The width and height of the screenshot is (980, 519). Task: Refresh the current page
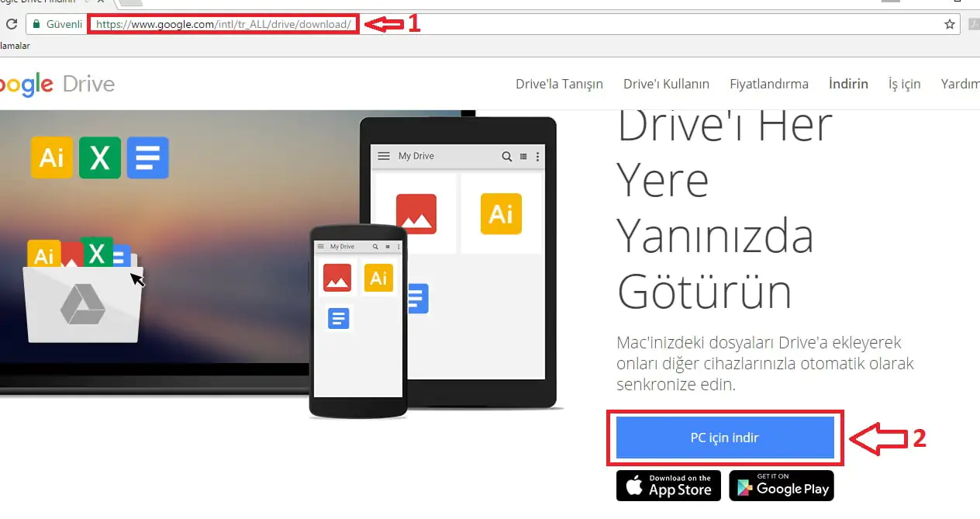point(11,23)
